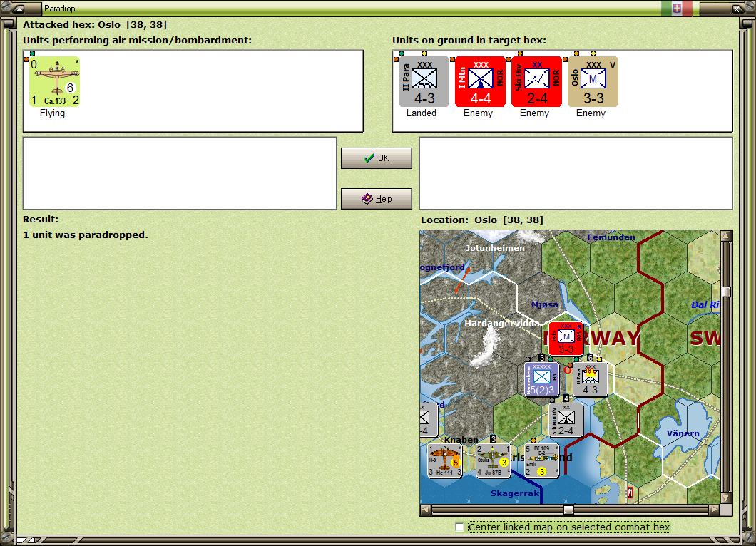Click the He 111 bomber counter on map
The height and width of the screenshot is (546, 756).
(x=445, y=460)
